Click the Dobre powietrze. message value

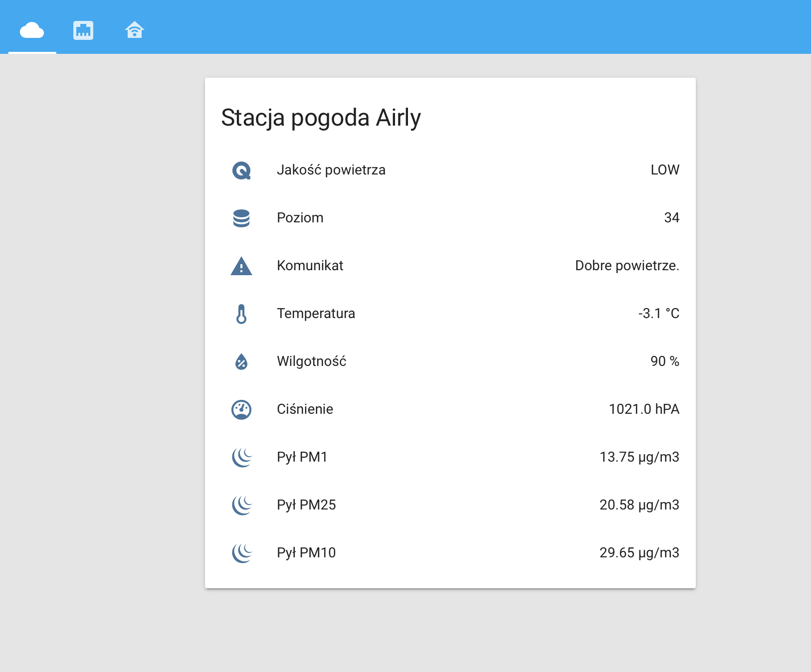[x=627, y=266]
